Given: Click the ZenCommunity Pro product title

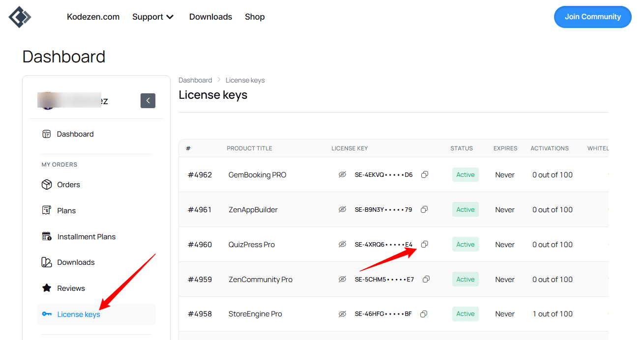Looking at the screenshot, I should (261, 279).
